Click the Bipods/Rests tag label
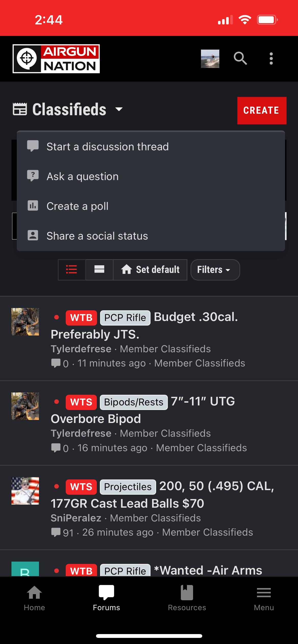Viewport: 298px width, 644px height. 134,402
